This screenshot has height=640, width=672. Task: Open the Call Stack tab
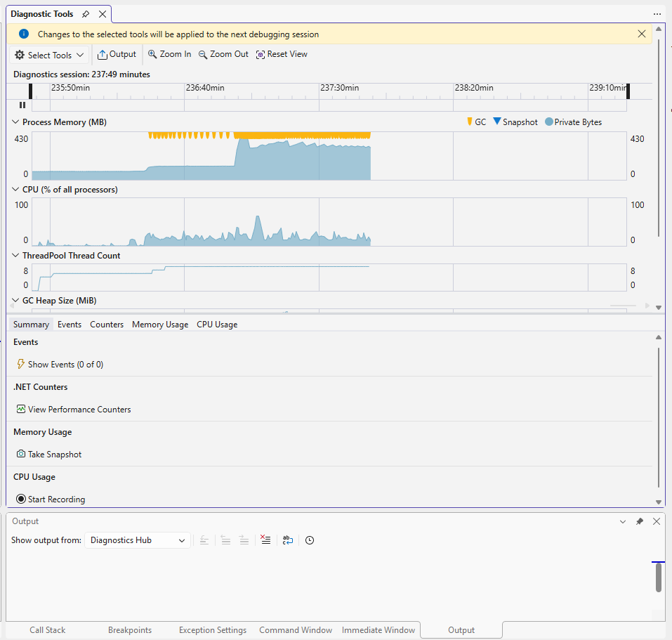(x=48, y=630)
